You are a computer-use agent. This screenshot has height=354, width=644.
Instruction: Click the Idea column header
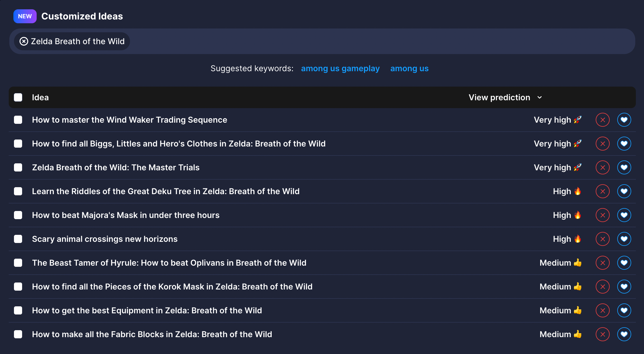point(40,97)
